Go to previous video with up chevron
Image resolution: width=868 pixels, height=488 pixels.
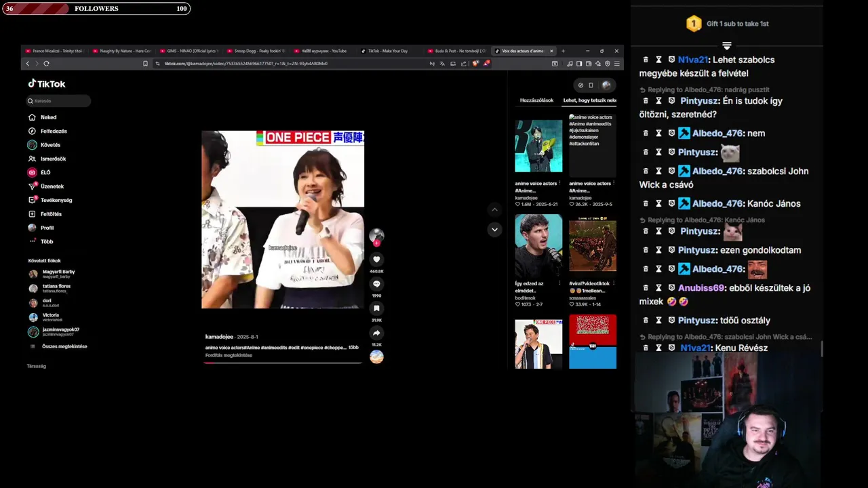tap(494, 210)
